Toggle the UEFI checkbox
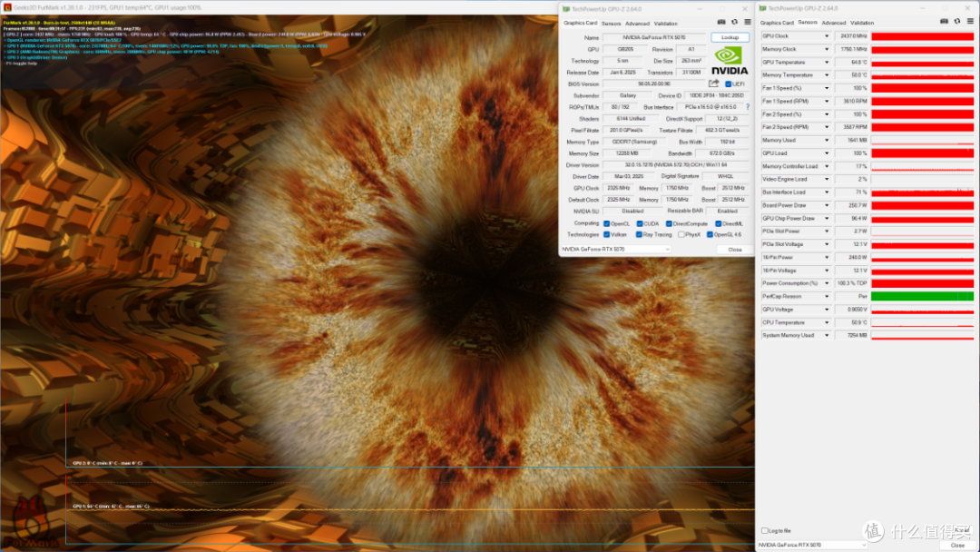 click(728, 84)
